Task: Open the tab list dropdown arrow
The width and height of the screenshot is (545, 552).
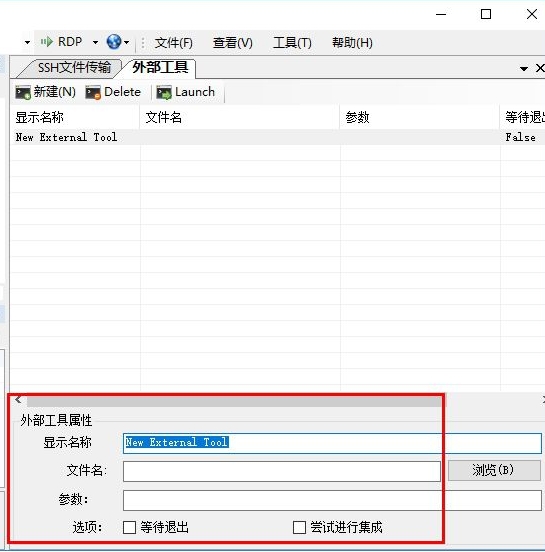Action: 524,69
